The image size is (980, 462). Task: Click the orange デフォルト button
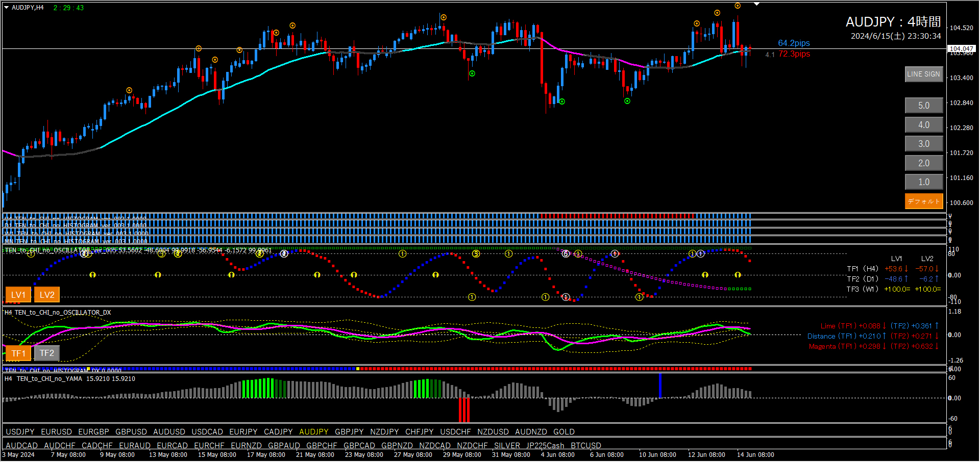tap(923, 201)
